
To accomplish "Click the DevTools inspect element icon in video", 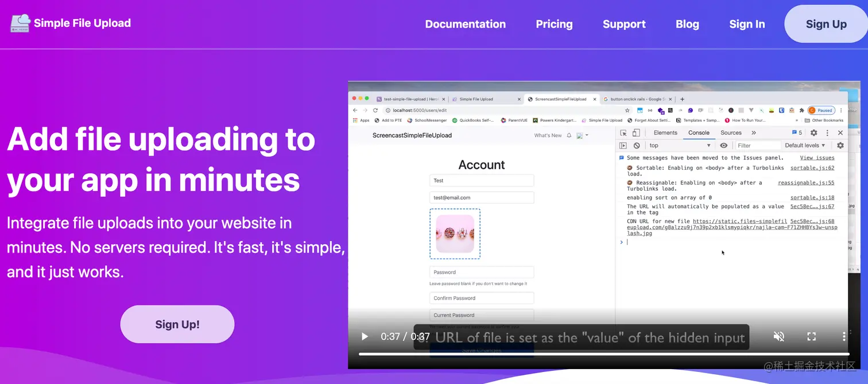I will pyautogui.click(x=623, y=133).
